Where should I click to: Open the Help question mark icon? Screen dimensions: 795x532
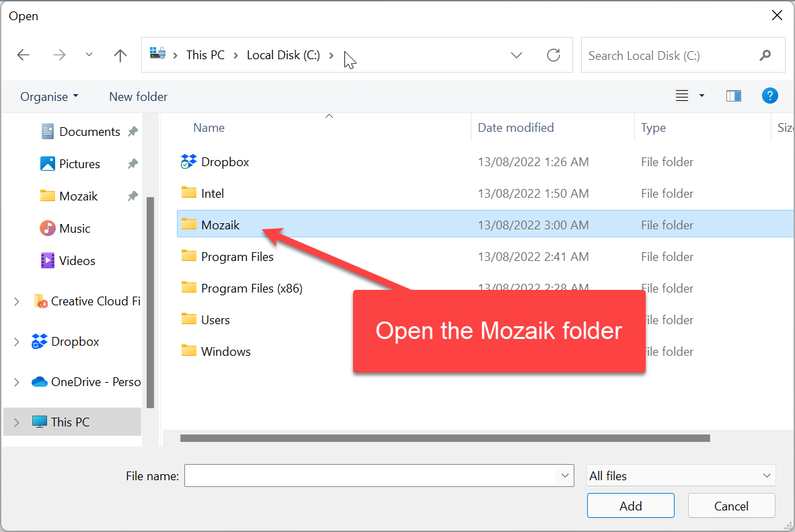tap(770, 96)
